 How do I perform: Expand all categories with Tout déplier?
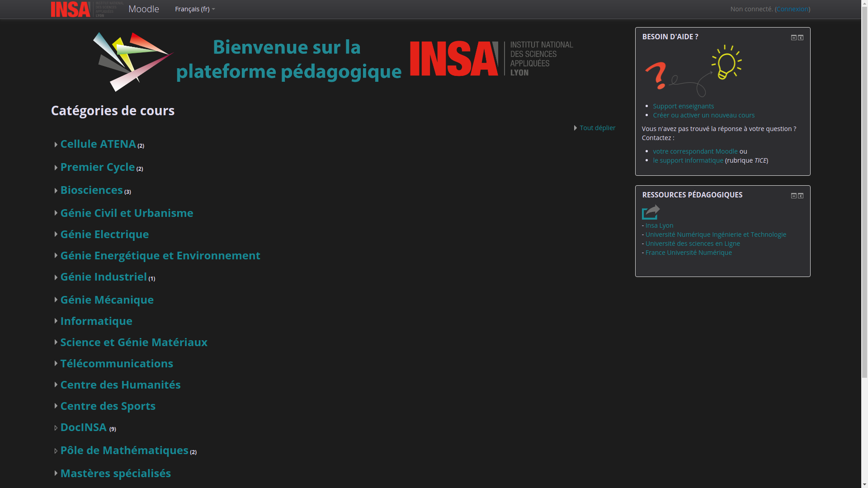click(597, 128)
